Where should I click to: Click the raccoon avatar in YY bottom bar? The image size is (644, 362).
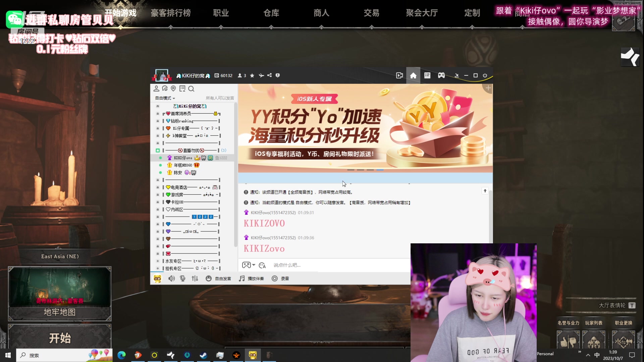tap(157, 279)
